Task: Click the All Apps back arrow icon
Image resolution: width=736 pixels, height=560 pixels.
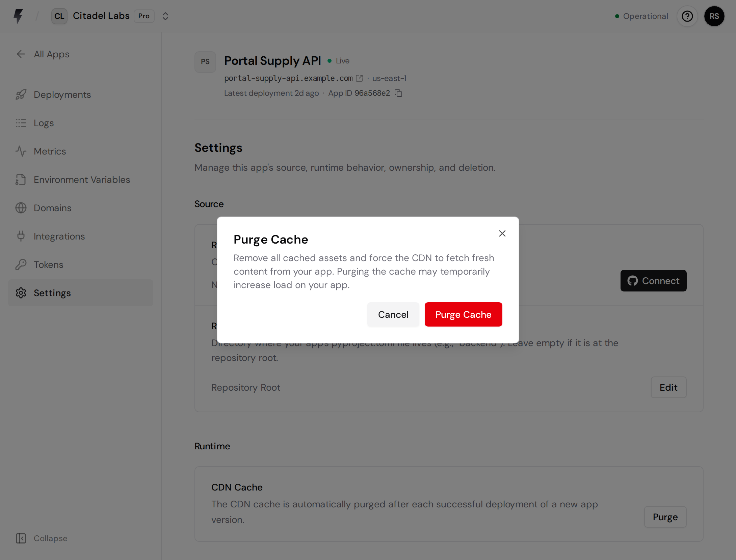Action: 21,54
